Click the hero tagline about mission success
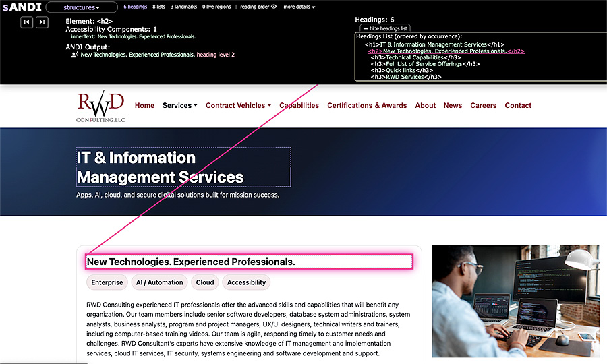This screenshot has height=364, width=607. [x=177, y=195]
